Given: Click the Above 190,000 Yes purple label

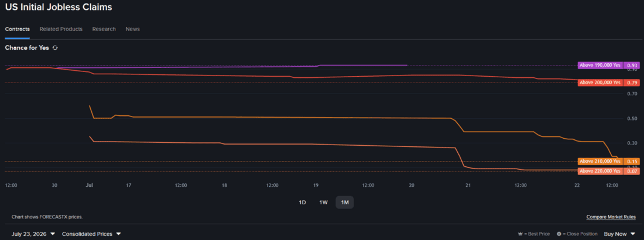Looking at the screenshot, I should pyautogui.click(x=600, y=66).
